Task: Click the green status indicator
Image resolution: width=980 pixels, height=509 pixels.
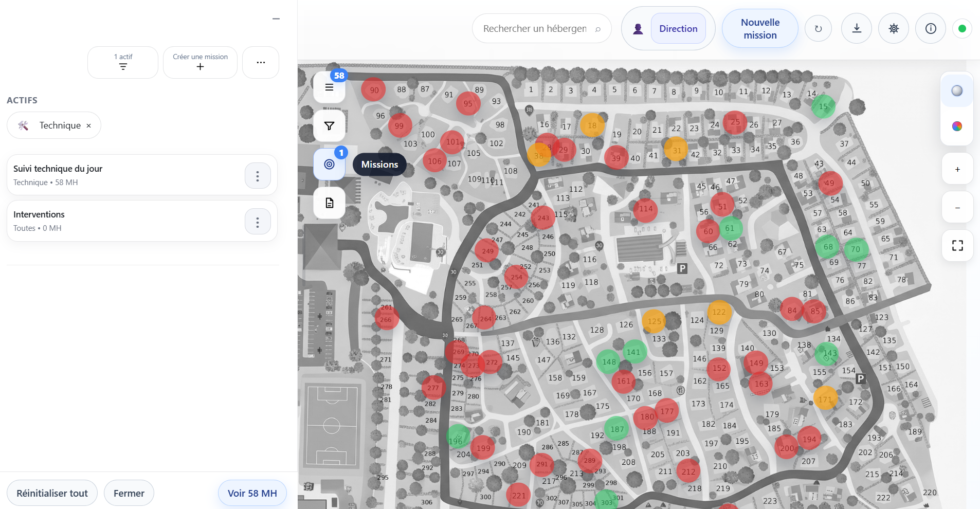Action: (962, 28)
